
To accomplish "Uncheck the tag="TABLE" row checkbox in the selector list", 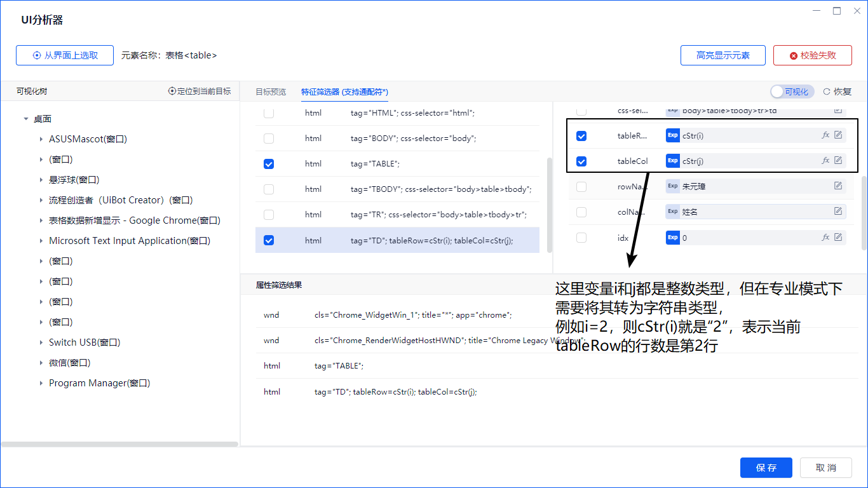I will [x=269, y=164].
